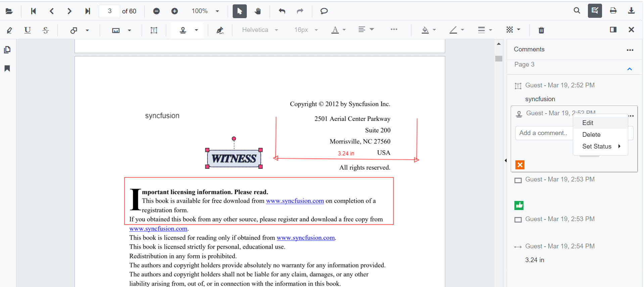Open the font color picker
This screenshot has width=644, height=287.
[x=338, y=30]
